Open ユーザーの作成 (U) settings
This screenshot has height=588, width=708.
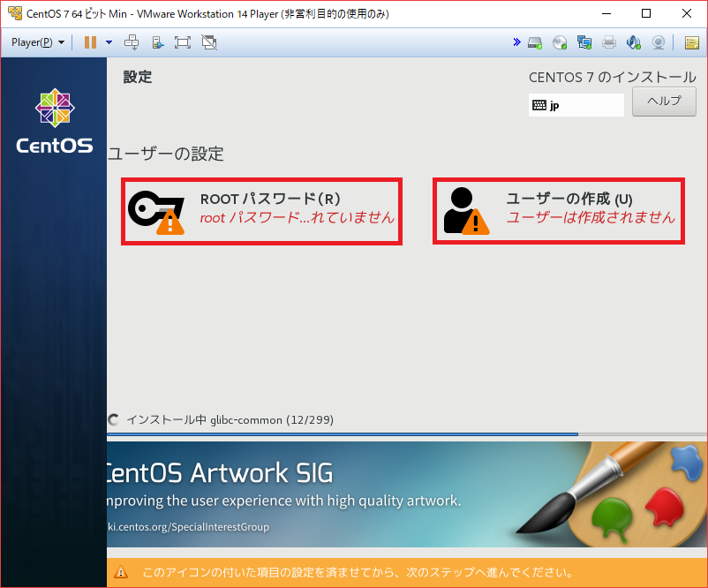tap(559, 211)
